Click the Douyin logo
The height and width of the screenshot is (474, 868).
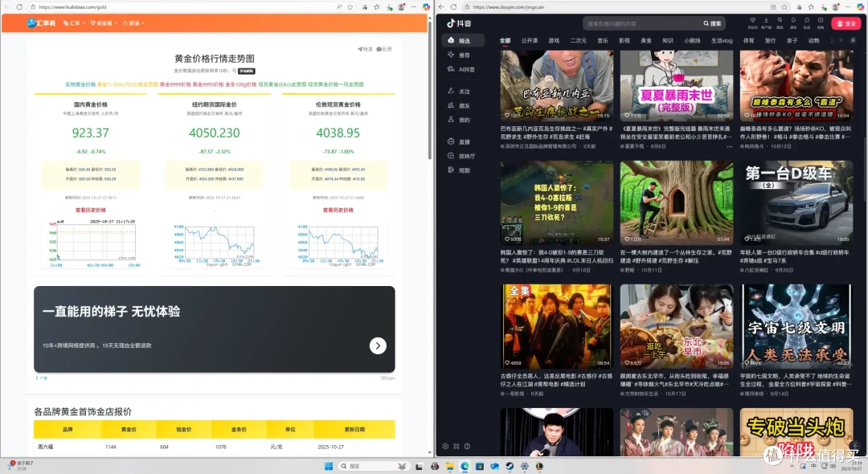click(x=459, y=23)
